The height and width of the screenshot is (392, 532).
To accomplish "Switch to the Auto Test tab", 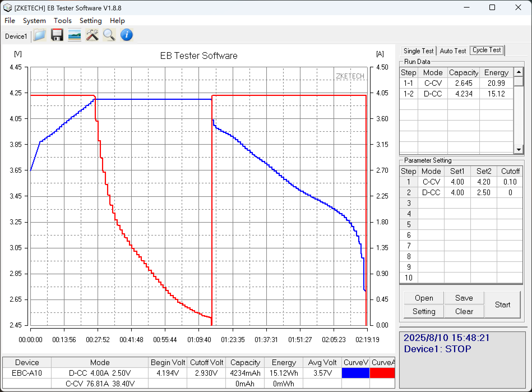I will click(453, 51).
